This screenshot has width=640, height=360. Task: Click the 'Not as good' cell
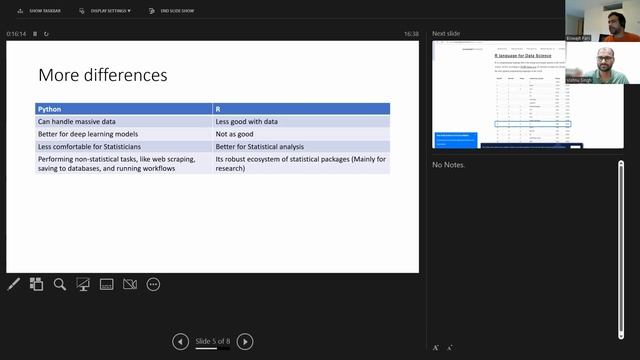301,134
